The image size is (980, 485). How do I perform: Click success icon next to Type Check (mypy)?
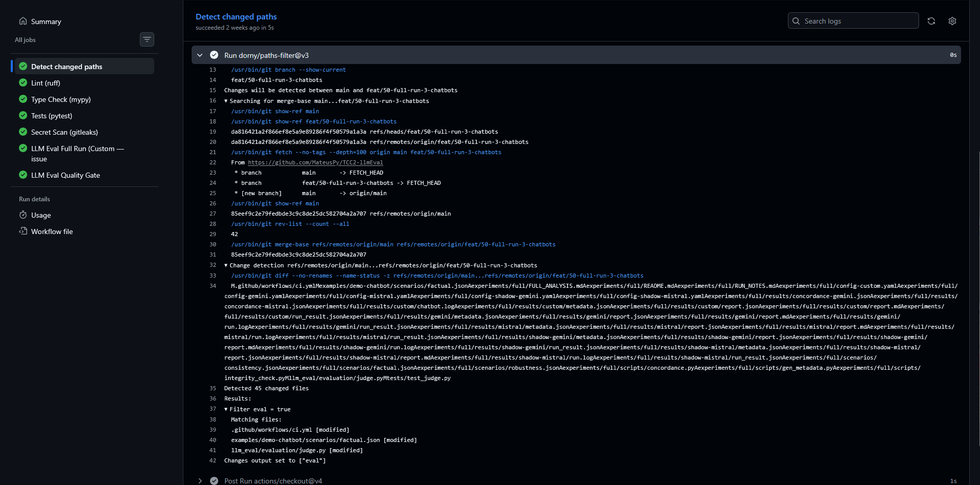23,99
